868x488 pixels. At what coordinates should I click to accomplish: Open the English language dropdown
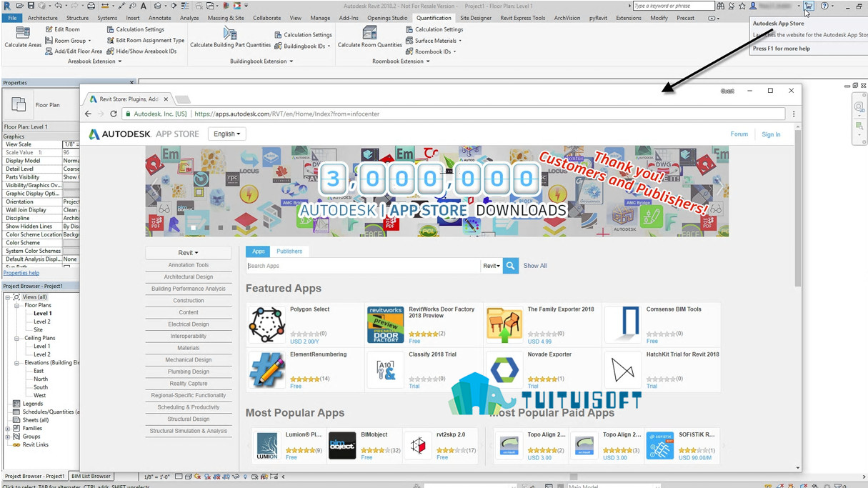pyautogui.click(x=227, y=134)
